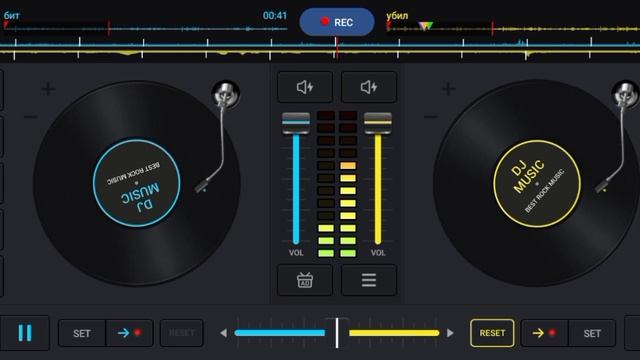The height and width of the screenshot is (360, 640).
Task: Click the yellow RESET button on right deck
Action: pos(492,333)
